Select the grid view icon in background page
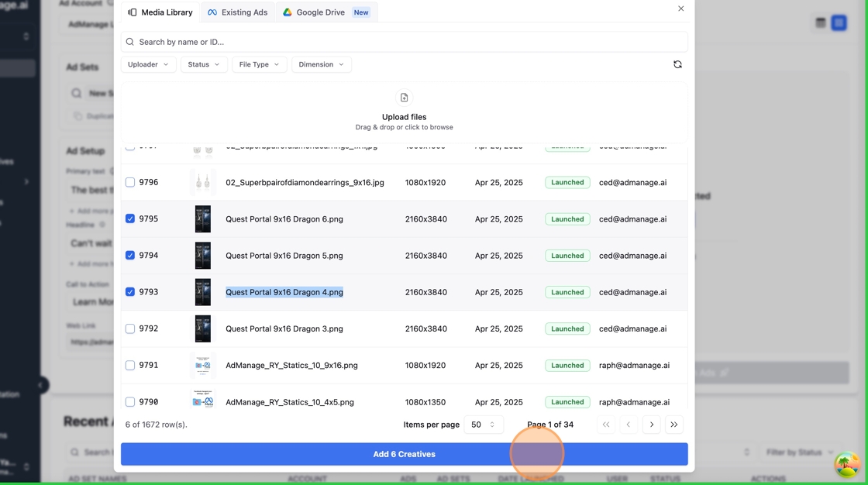Screen dimensions: 868x485 click(x=839, y=22)
